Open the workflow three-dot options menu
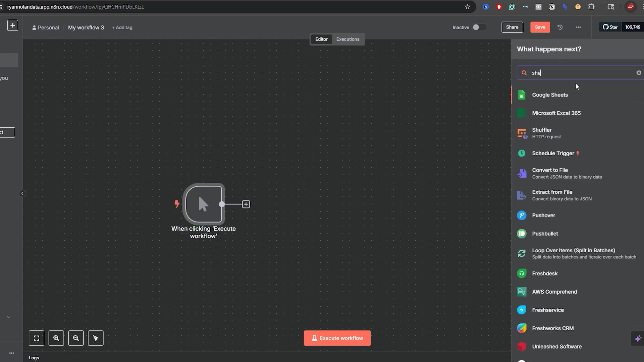Image resolution: width=644 pixels, height=362 pixels. coord(578,27)
